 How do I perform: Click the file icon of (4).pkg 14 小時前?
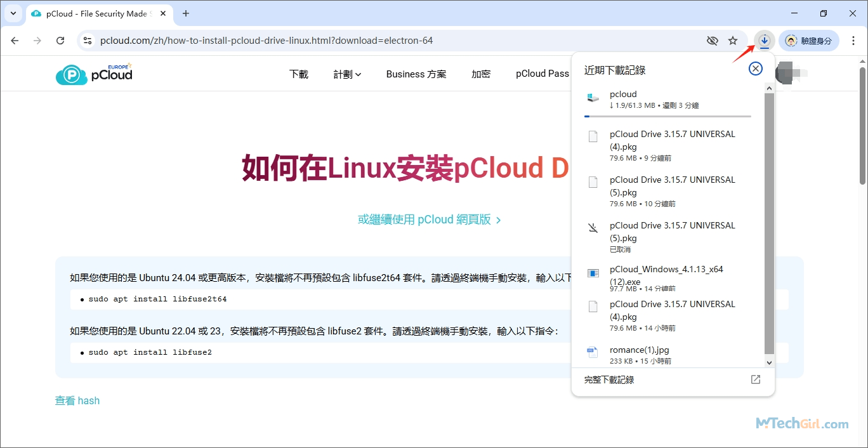[x=593, y=306]
